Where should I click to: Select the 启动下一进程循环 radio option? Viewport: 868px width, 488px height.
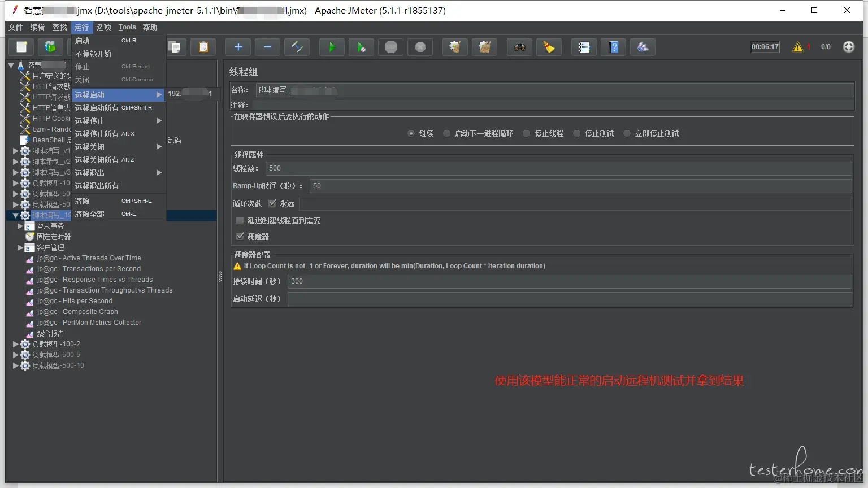point(446,133)
